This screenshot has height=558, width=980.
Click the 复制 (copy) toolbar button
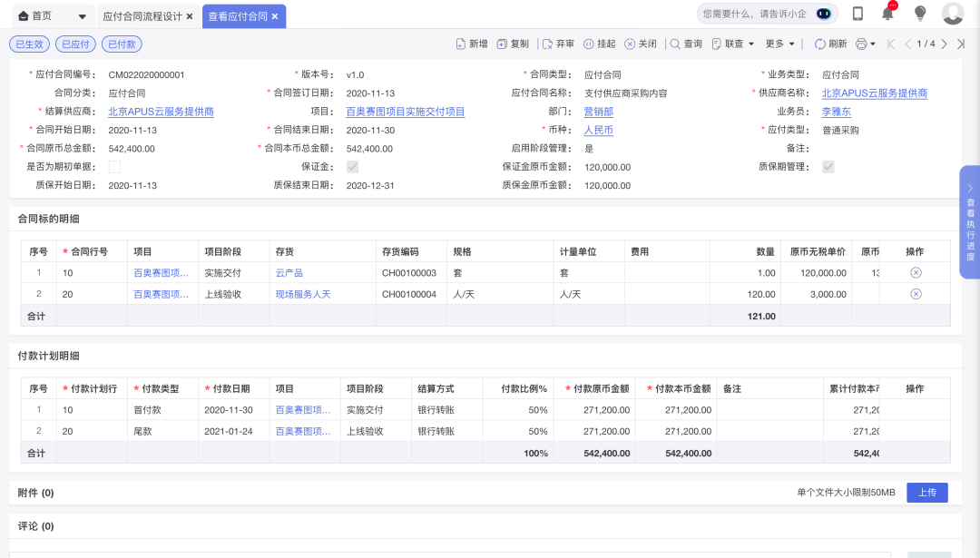(513, 44)
